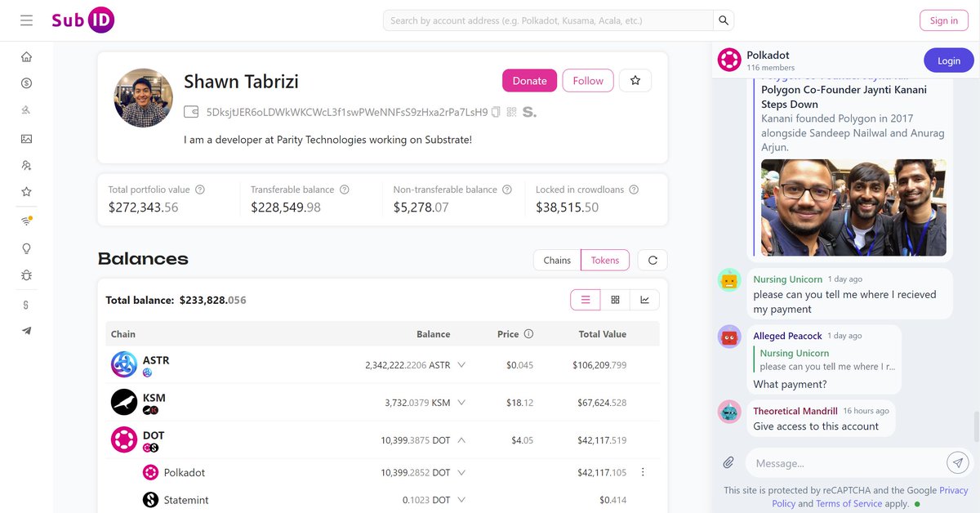Screen dimensions: 980x513
Task: Click the chat panel scrollbar
Action: (976, 426)
